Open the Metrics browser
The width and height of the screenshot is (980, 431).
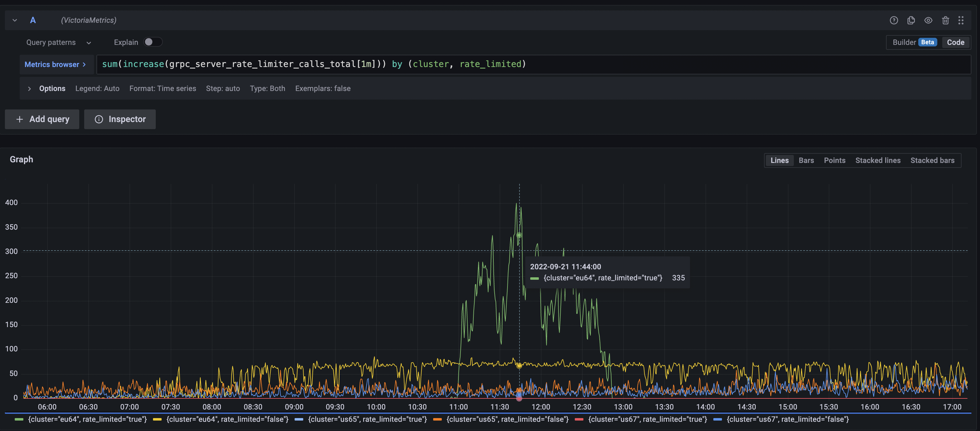coord(56,64)
